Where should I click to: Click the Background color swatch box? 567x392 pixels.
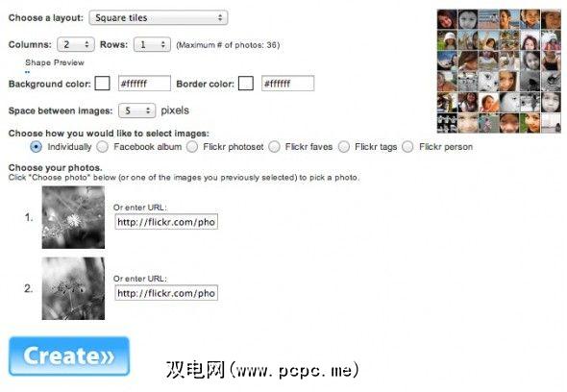(x=102, y=84)
